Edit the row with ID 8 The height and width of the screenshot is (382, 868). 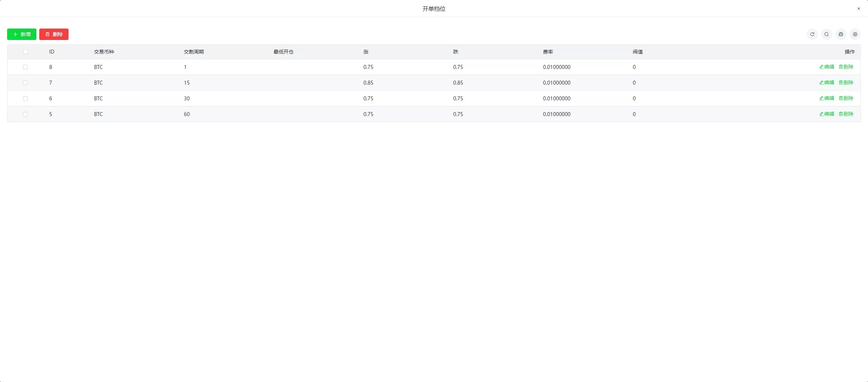coord(827,67)
